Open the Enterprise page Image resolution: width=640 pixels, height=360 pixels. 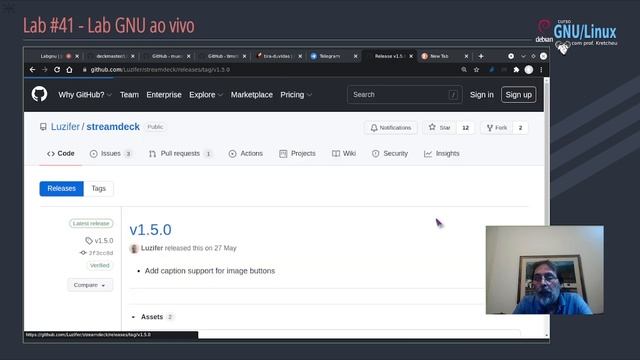[164, 95]
